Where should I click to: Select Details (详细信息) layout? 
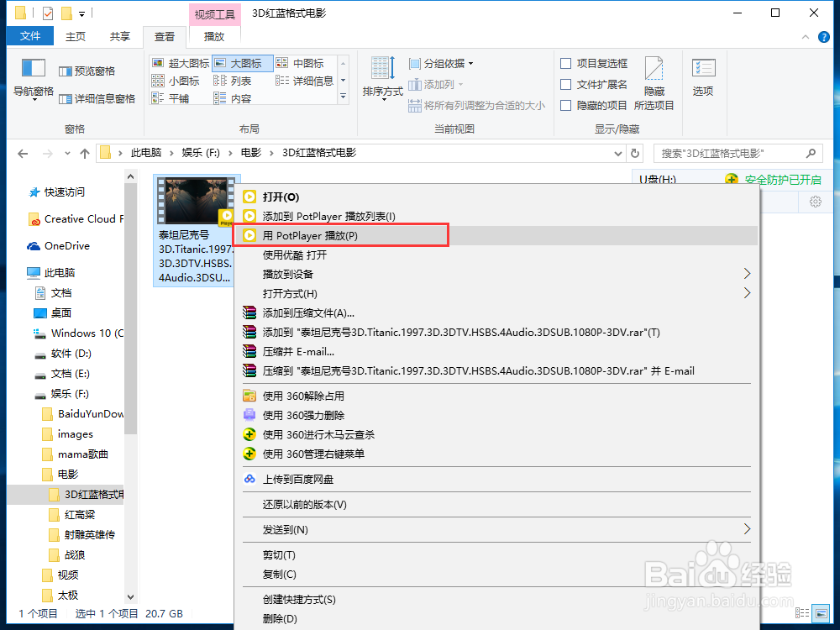pos(306,81)
